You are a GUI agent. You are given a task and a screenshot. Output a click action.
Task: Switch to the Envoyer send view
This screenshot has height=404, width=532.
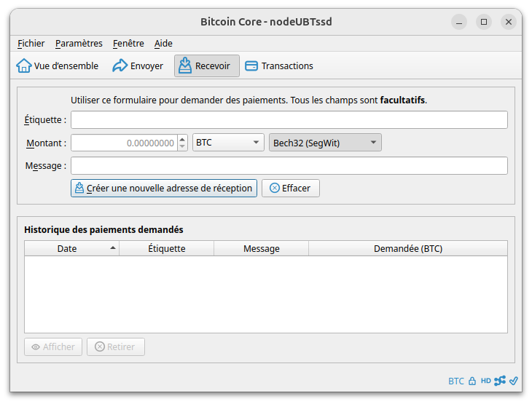137,66
